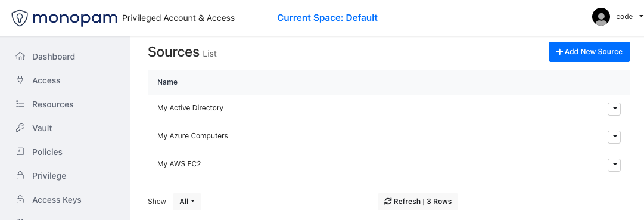Click the Dashboard home icon
Screen dimensions: 644x220
tap(20, 57)
